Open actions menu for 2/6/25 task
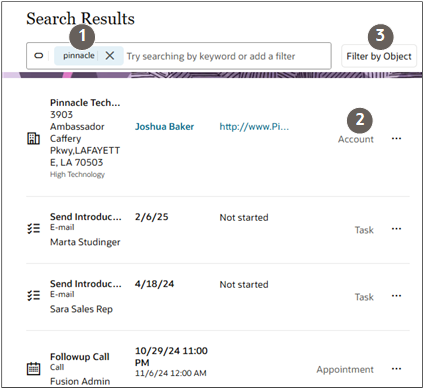Screen dimensions: 424x389 (396, 229)
